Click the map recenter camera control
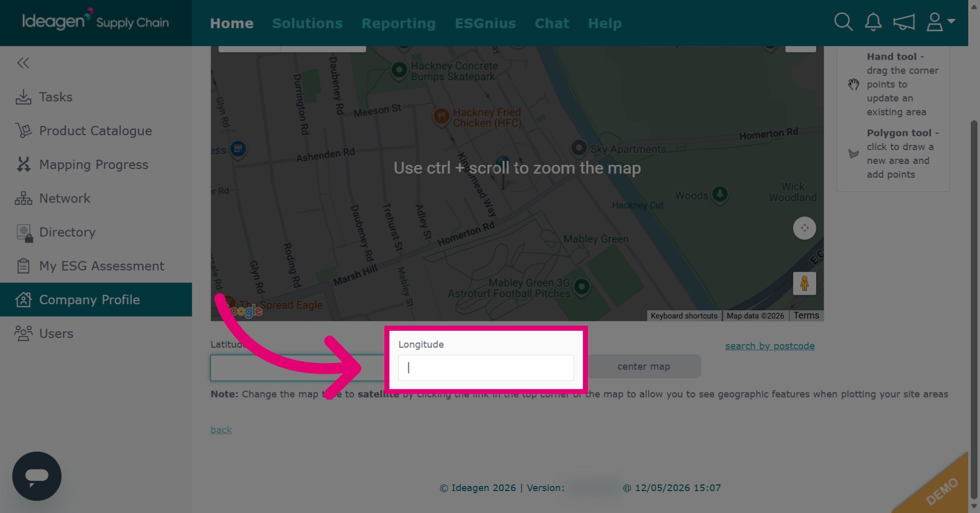 pyautogui.click(x=804, y=228)
